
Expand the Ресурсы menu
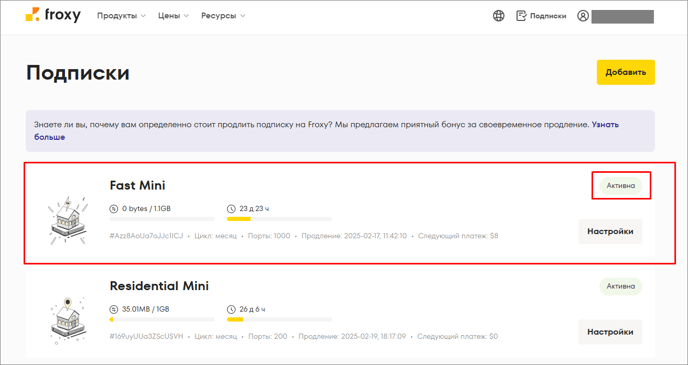point(223,16)
